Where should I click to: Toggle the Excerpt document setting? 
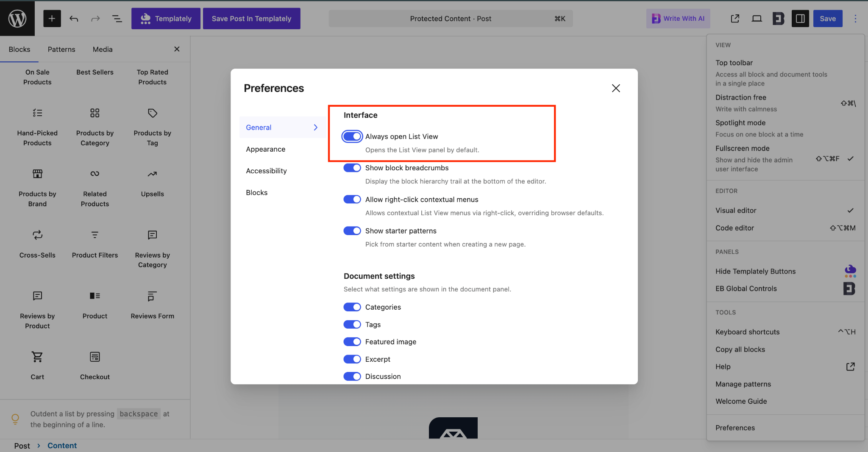click(x=352, y=359)
